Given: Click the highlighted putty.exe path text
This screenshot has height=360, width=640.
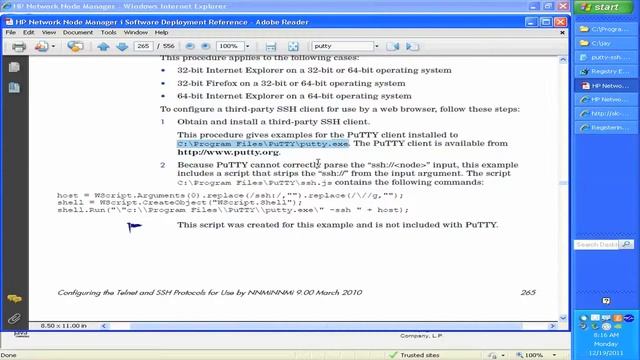Looking at the screenshot, I should pos(263,144).
